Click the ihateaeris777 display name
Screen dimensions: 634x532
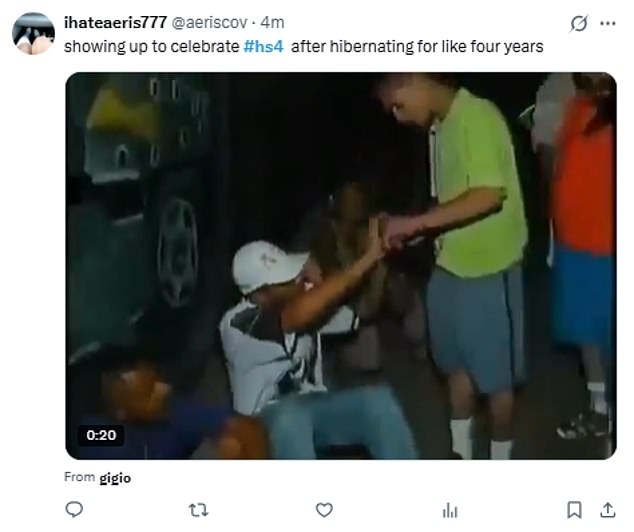pyautogui.click(x=115, y=22)
